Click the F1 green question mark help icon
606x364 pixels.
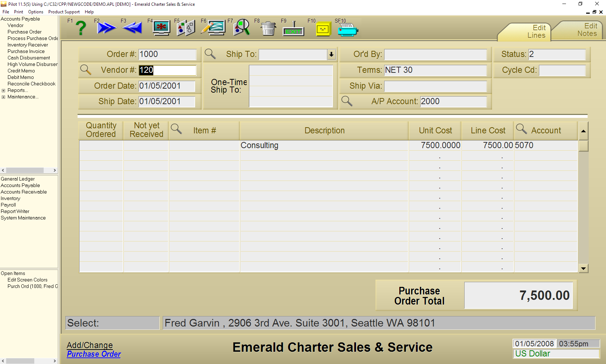81,28
